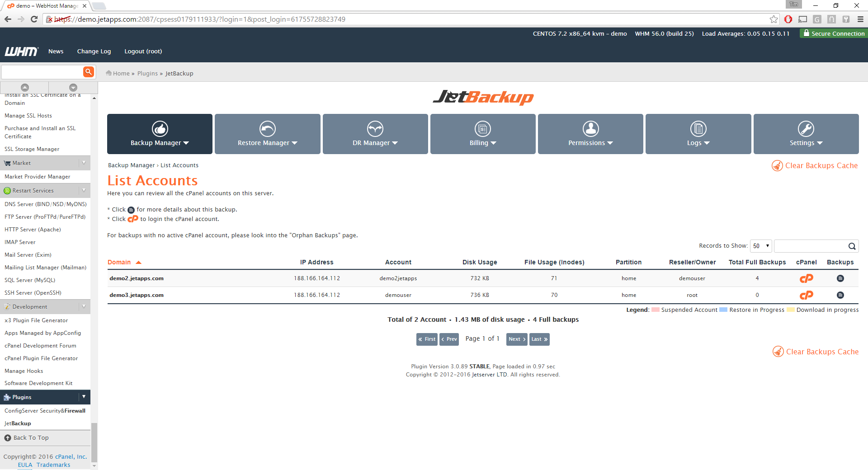Collapse the Plugins sidebar section
The image size is (868, 470).
(84, 397)
